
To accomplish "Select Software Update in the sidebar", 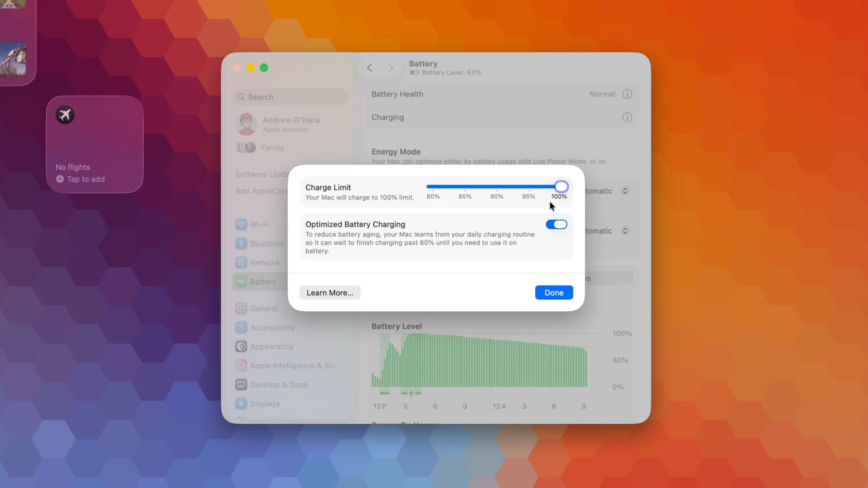I will pyautogui.click(x=262, y=174).
